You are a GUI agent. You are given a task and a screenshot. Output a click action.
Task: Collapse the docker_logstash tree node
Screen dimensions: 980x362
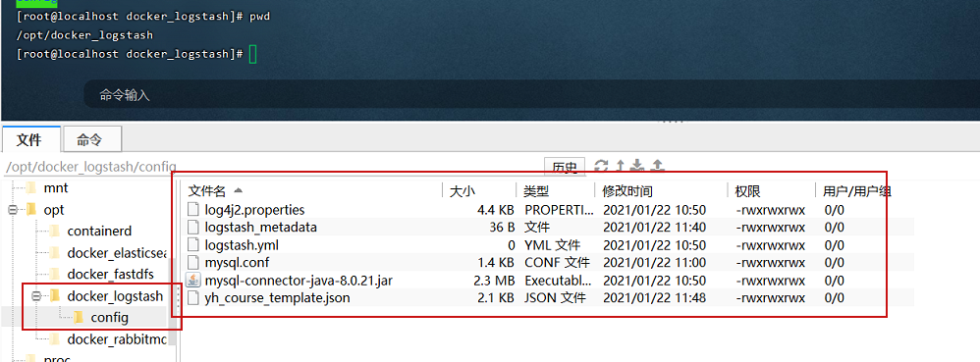pos(35,296)
